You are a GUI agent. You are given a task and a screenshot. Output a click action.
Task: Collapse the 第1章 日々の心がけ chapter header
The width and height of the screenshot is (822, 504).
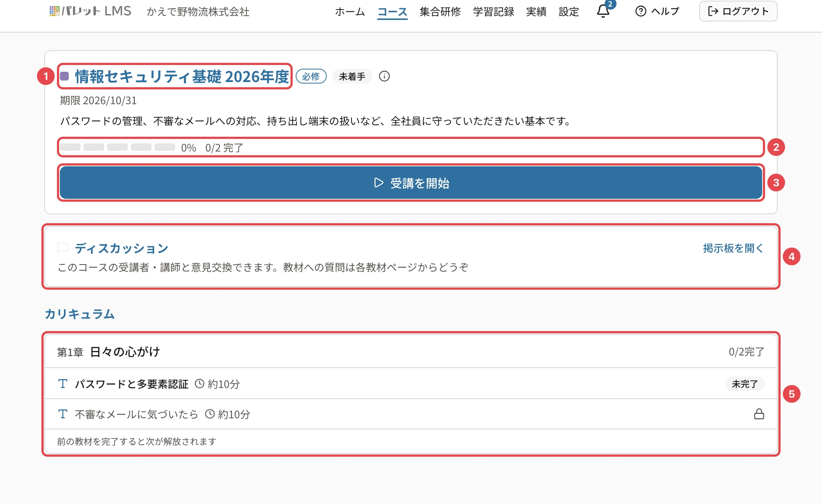[411, 351]
